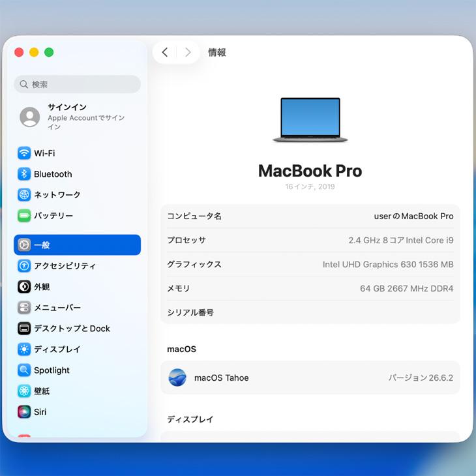
Task: Click the メモリ row label
Action: 179,288
